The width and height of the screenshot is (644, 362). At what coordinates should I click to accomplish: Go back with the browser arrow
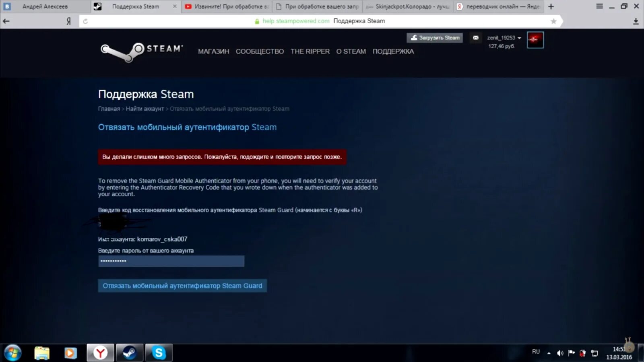coord(6,21)
